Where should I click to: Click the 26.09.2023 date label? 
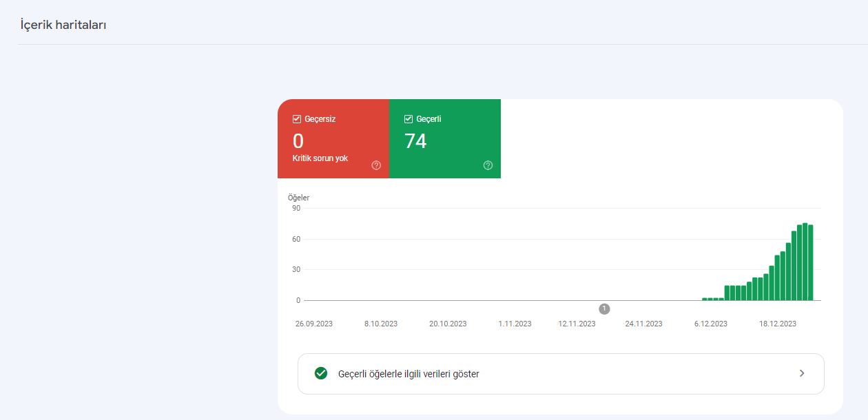click(x=314, y=324)
